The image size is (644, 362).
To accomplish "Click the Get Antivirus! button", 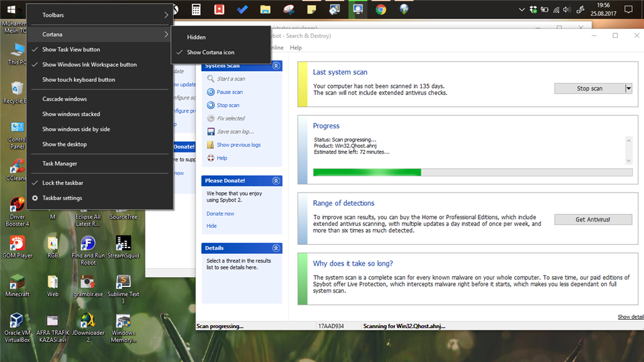I will (593, 220).
